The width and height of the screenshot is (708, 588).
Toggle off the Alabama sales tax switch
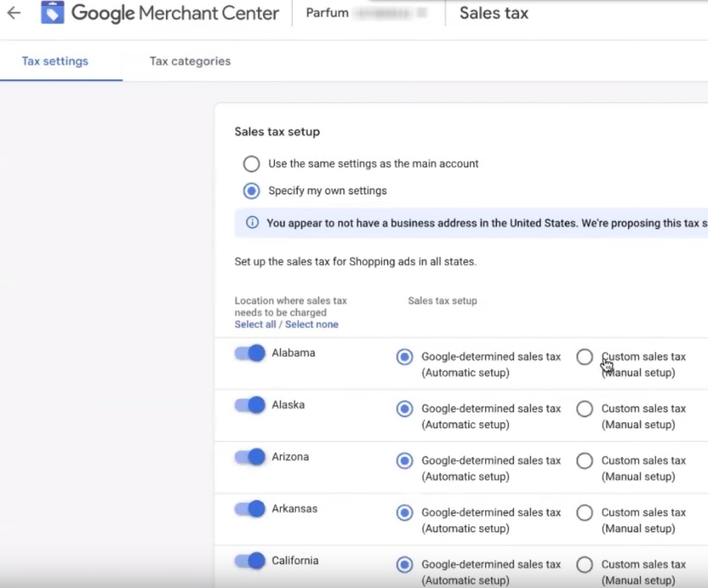pyautogui.click(x=250, y=353)
